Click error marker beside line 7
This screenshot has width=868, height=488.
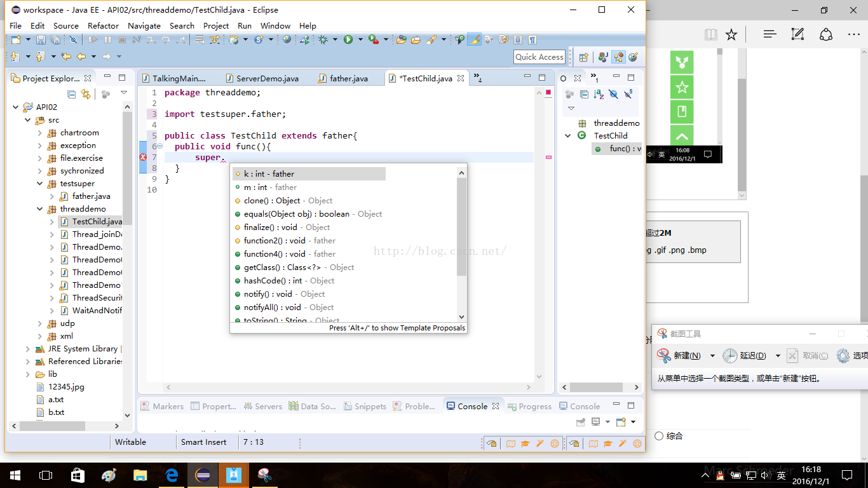click(143, 157)
